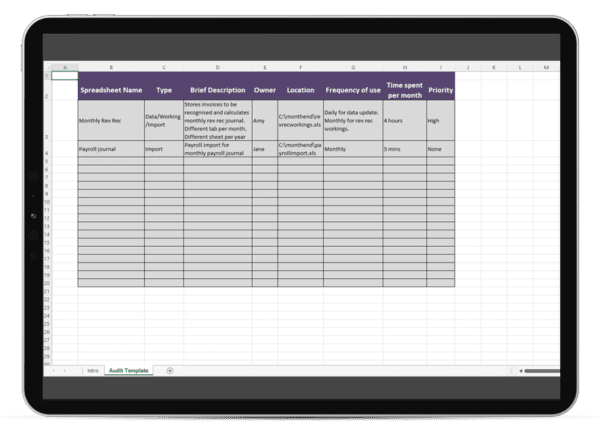Add a new sheet with the plus icon
The width and height of the screenshot is (600, 441).
170,371
